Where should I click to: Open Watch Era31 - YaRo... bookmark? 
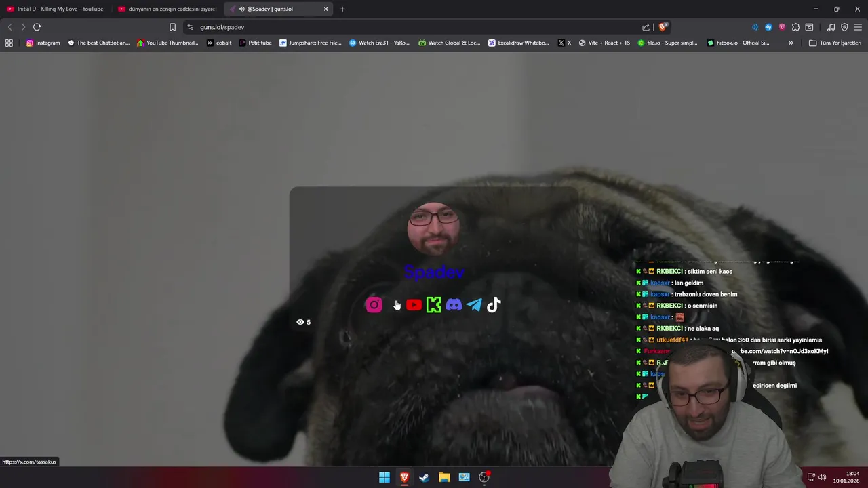click(x=380, y=43)
